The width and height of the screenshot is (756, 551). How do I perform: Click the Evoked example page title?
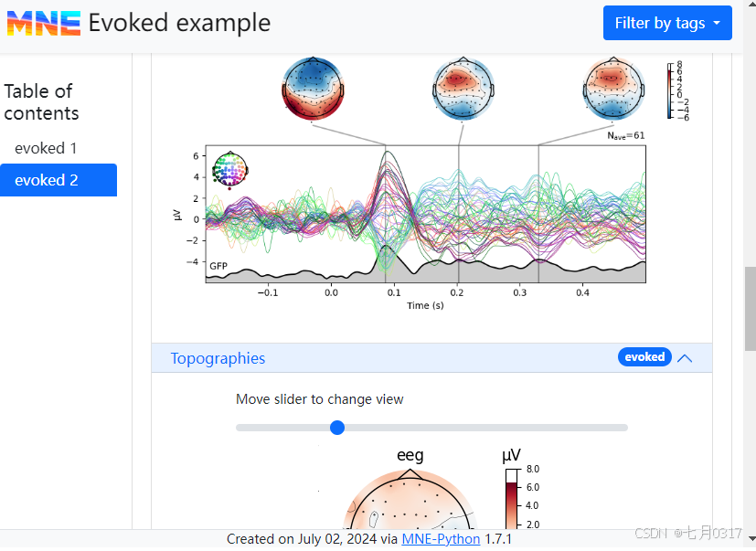click(x=179, y=23)
